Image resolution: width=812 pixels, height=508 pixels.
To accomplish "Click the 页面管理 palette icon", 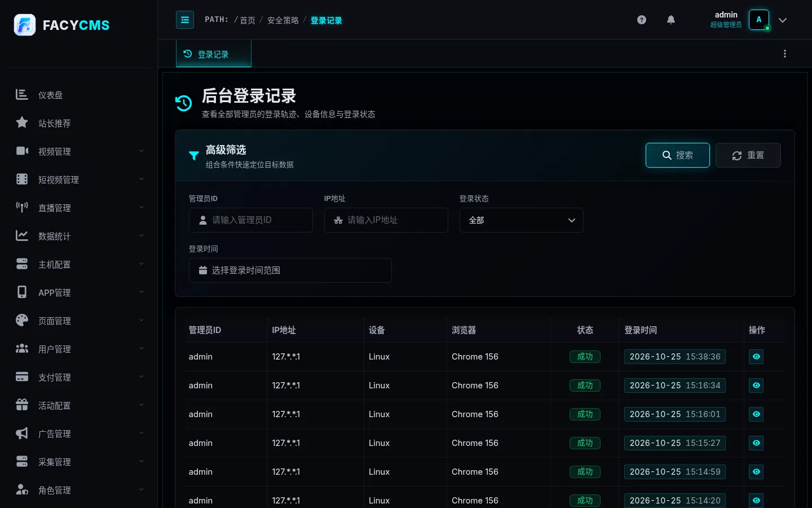I will point(22,320).
